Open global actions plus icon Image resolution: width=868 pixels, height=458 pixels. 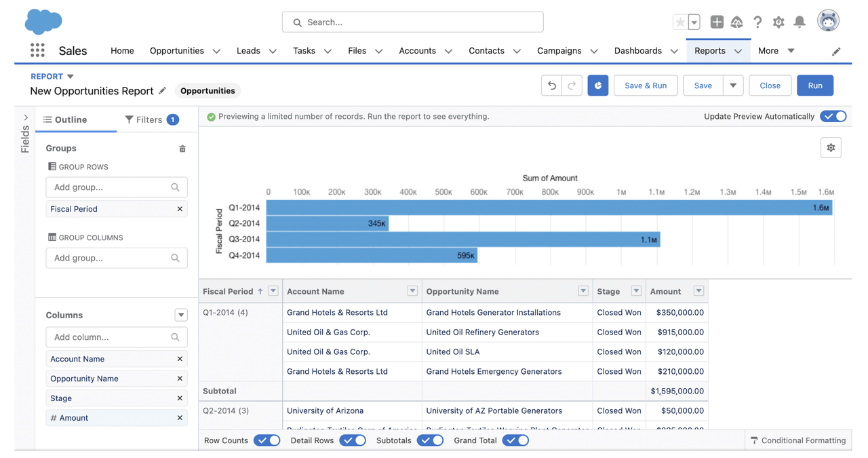717,22
